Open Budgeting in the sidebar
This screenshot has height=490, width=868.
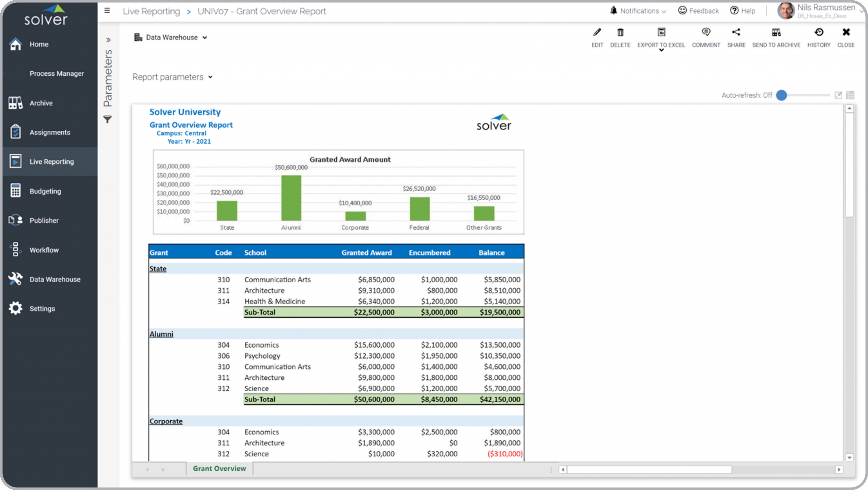[45, 191]
